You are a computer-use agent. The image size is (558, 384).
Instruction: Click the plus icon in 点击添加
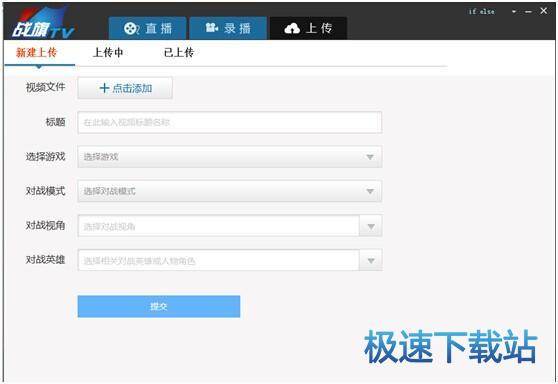(x=104, y=88)
